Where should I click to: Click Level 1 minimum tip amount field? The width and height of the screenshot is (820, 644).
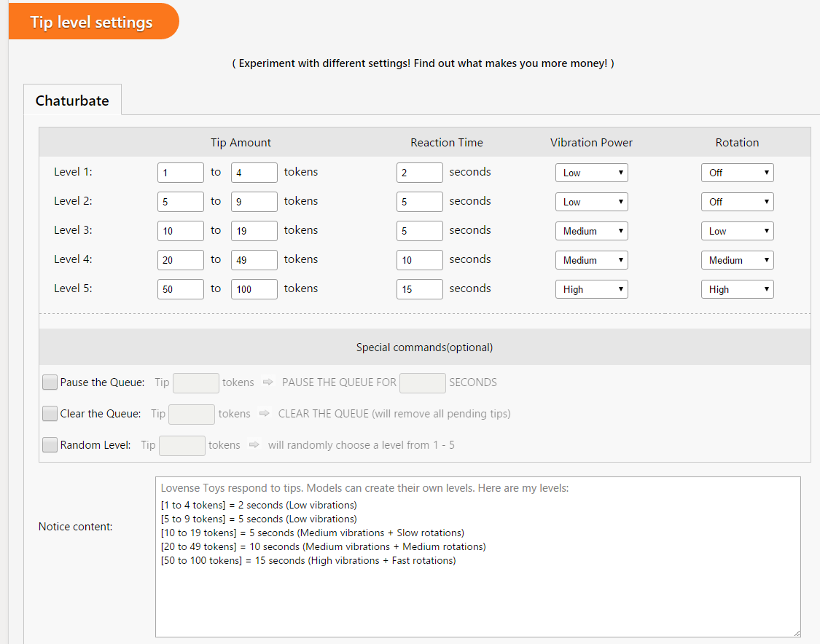coord(181,173)
